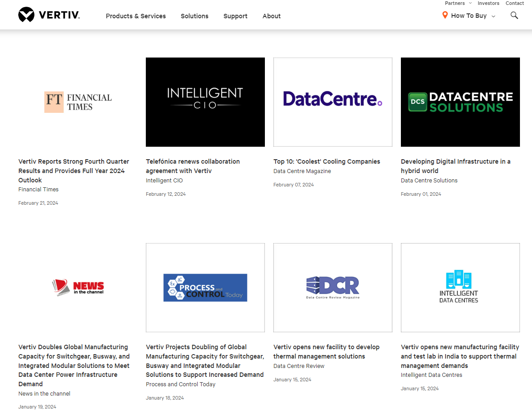This screenshot has width=532, height=417.
Task: Open Vertiv opens new facility thermal article
Action: point(326,351)
